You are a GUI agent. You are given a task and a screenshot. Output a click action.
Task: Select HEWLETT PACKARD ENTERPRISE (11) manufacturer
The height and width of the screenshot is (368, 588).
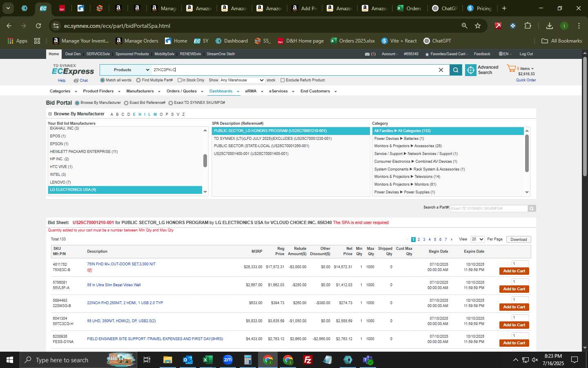coord(125,152)
